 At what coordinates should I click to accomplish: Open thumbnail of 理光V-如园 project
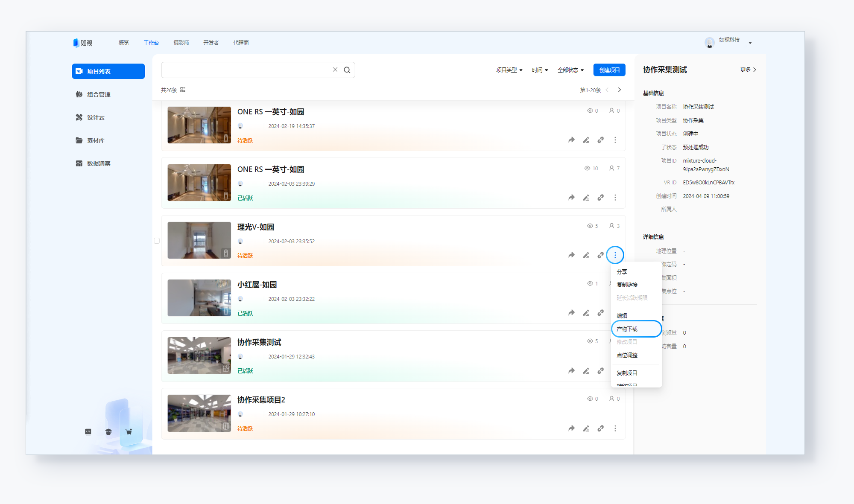click(x=199, y=240)
